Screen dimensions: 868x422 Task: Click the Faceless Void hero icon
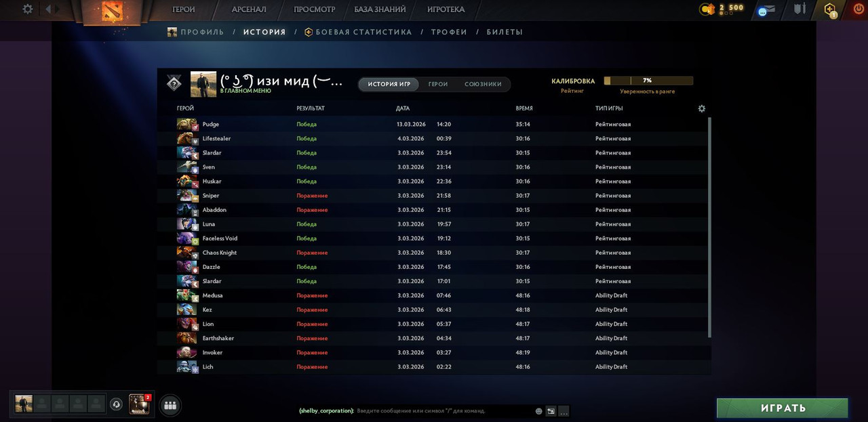tap(187, 238)
